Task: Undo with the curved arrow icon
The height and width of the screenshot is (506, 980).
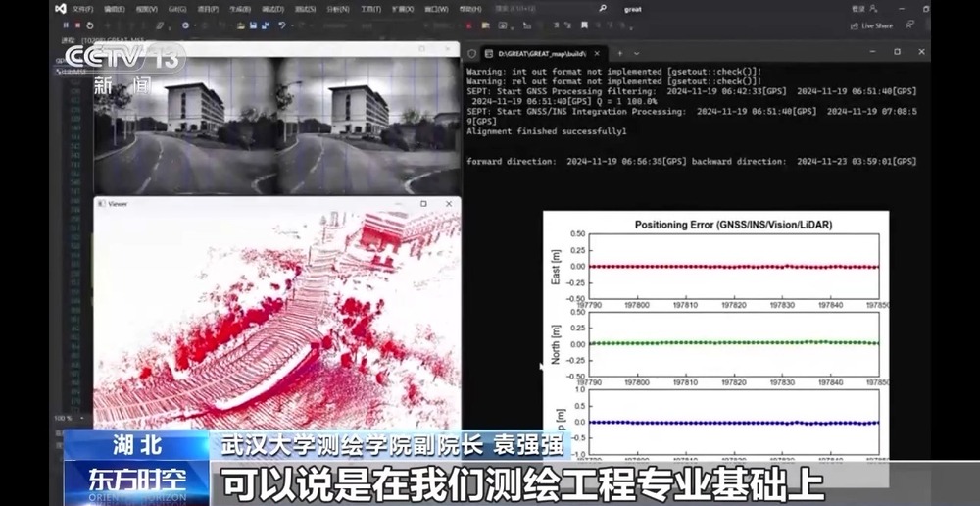Action: [282, 25]
